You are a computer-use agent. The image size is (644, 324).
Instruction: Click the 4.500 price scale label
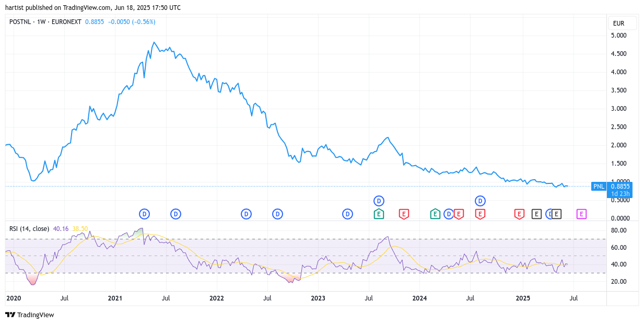point(618,54)
